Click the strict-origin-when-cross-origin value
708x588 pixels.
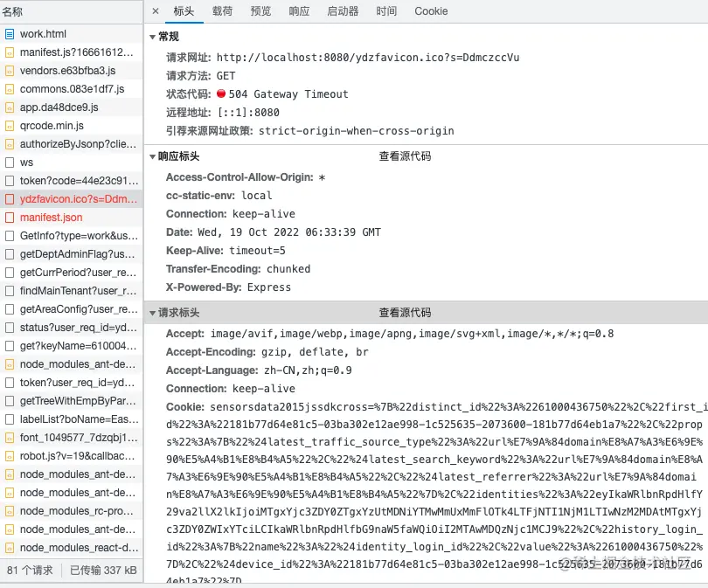[x=357, y=131]
